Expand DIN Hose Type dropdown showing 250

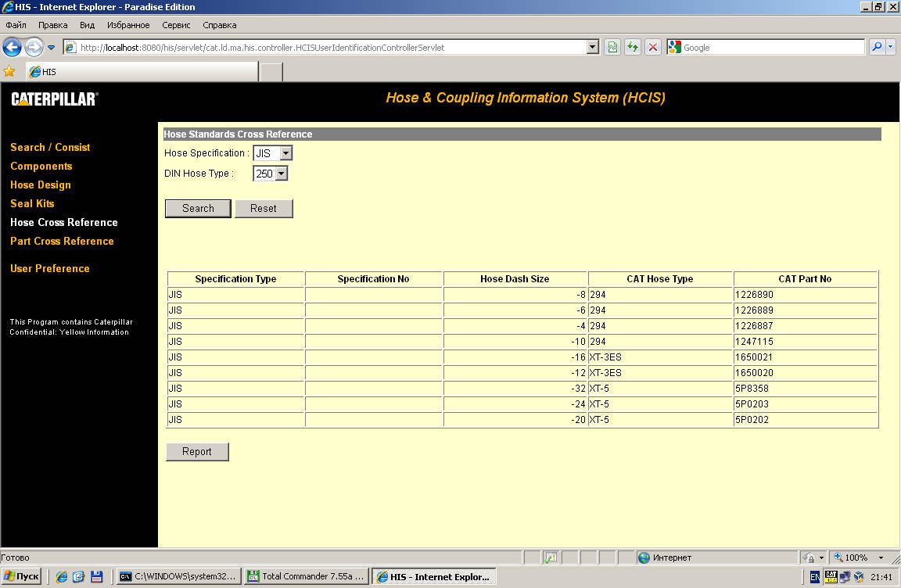coord(281,174)
